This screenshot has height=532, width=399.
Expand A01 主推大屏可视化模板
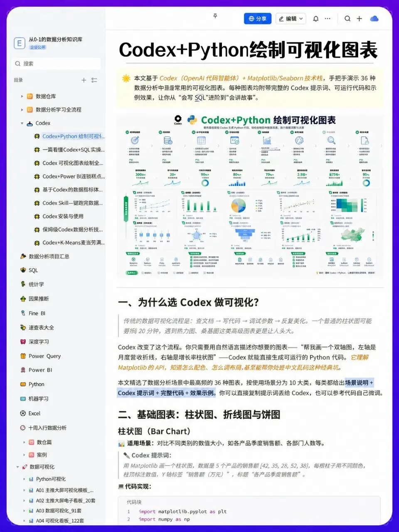[x=24, y=490]
